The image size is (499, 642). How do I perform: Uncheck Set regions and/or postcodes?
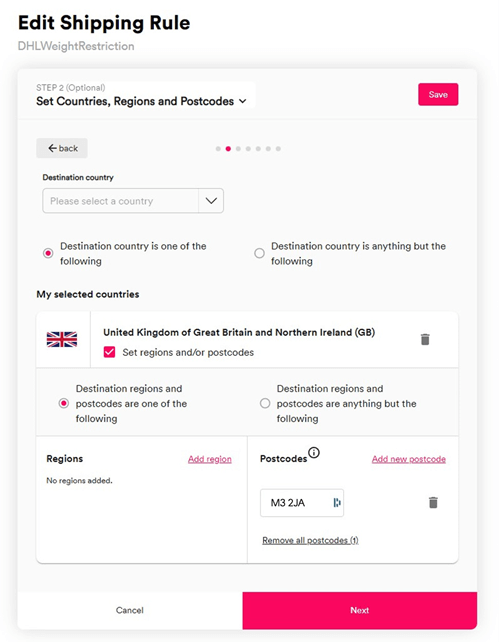click(109, 352)
